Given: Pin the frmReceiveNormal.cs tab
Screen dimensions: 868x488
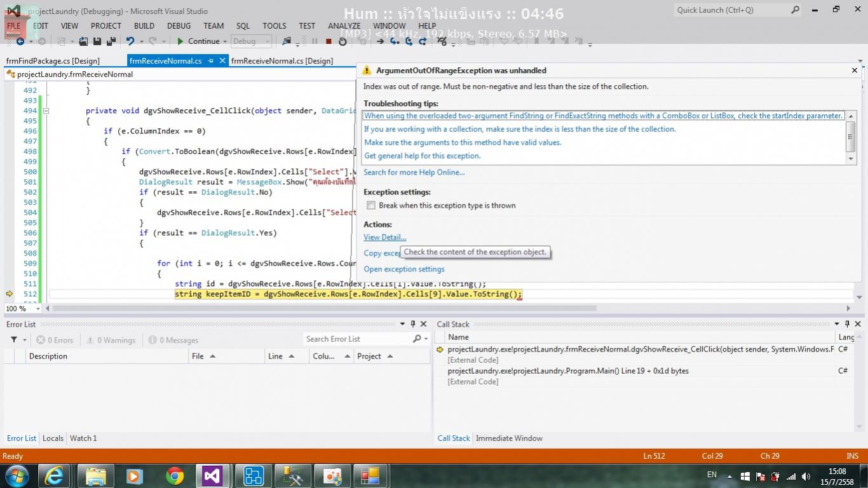Looking at the screenshot, I should coord(210,60).
